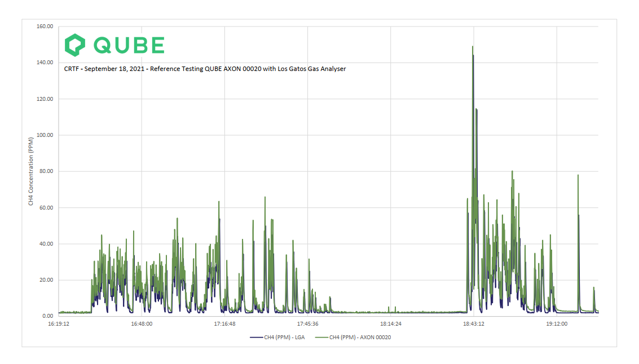Click the green QUBE hexagon logo icon

[74, 45]
